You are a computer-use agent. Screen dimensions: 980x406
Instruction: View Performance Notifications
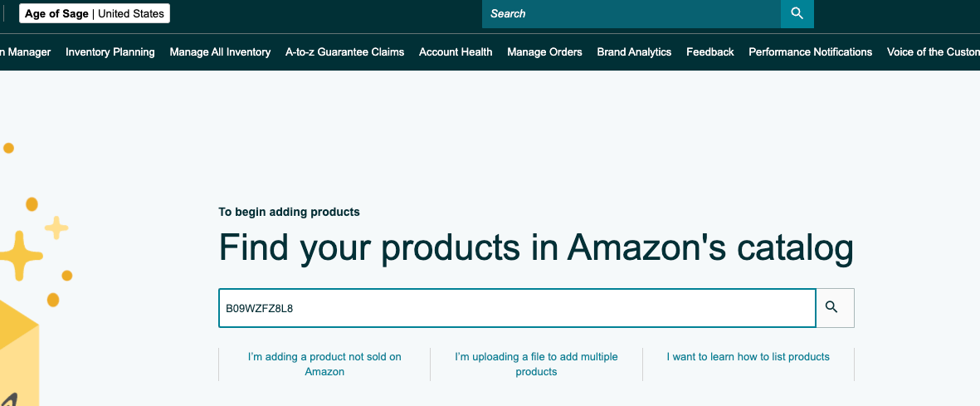tap(810, 51)
